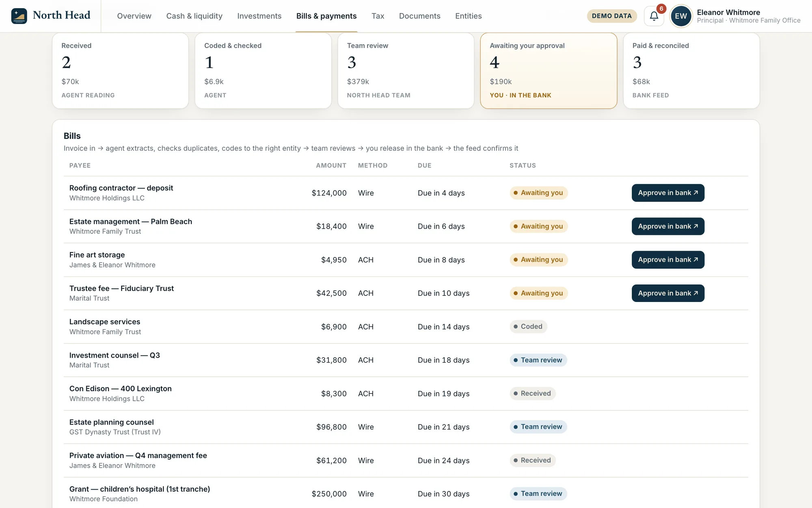Click the Landscape services payee
Image resolution: width=812 pixels, height=508 pixels.
click(x=104, y=322)
